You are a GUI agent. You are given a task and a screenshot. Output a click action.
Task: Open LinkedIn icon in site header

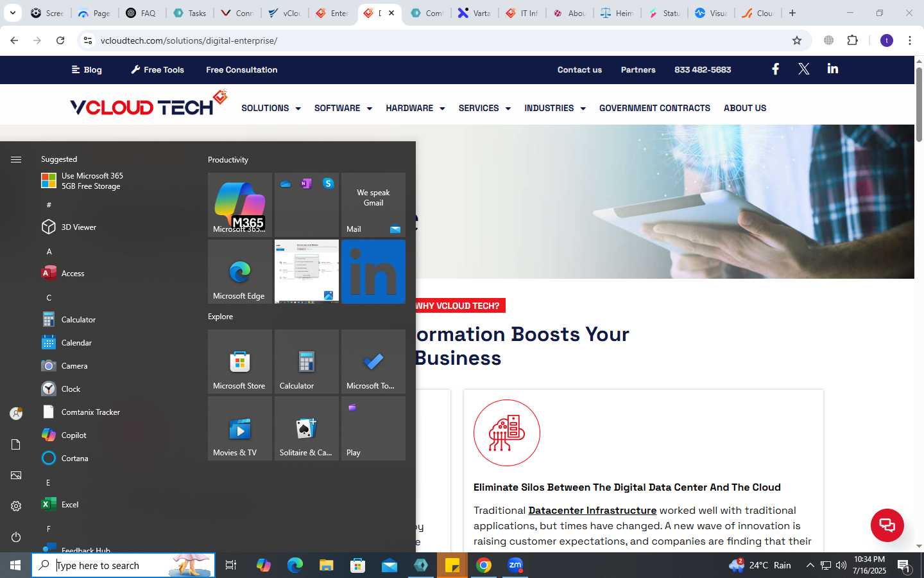click(x=833, y=69)
